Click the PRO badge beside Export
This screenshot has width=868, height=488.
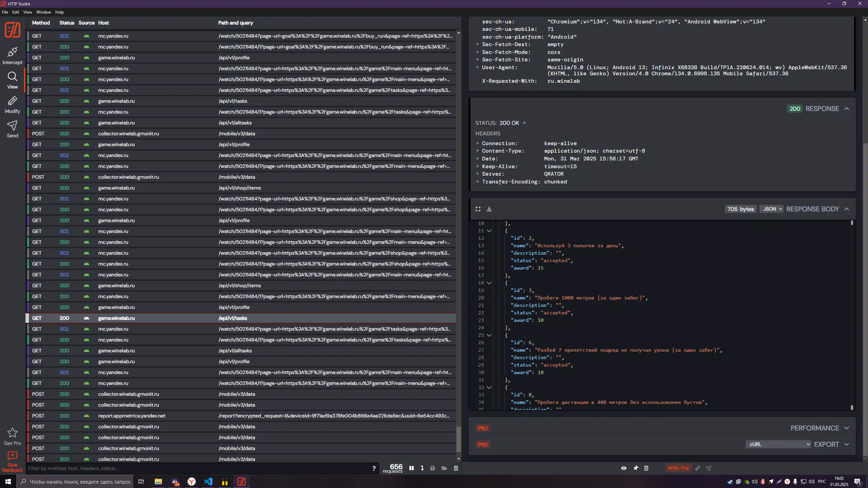click(x=483, y=445)
